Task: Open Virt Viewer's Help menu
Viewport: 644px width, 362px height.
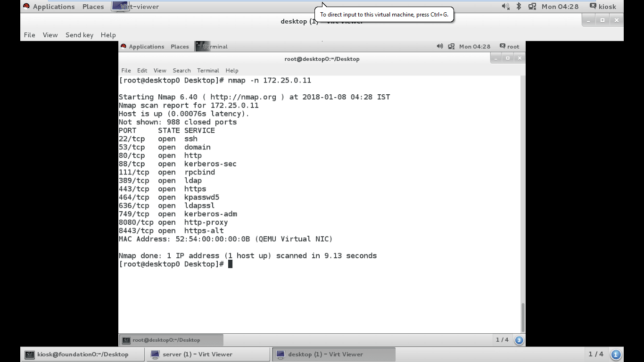Action: (x=108, y=35)
